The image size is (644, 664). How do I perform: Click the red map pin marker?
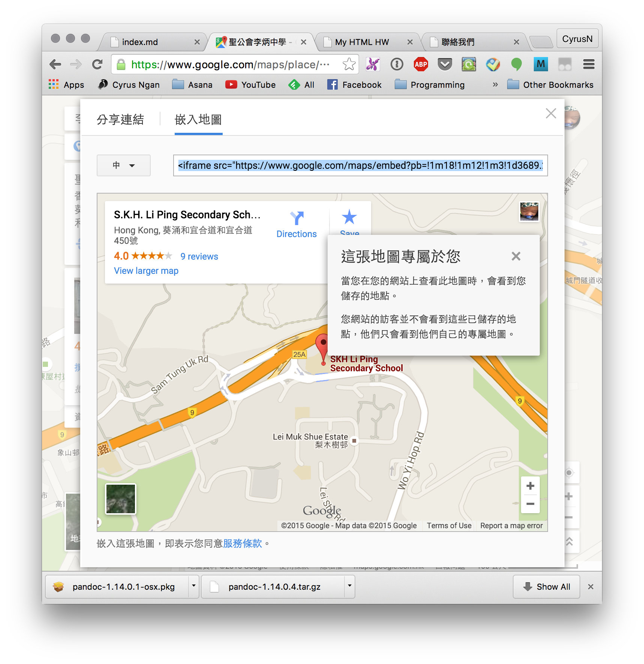322,350
